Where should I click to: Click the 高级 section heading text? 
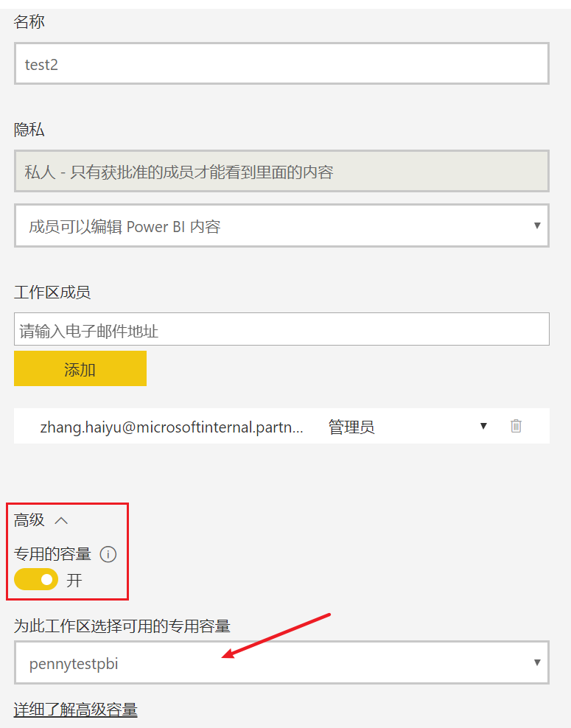point(29,520)
